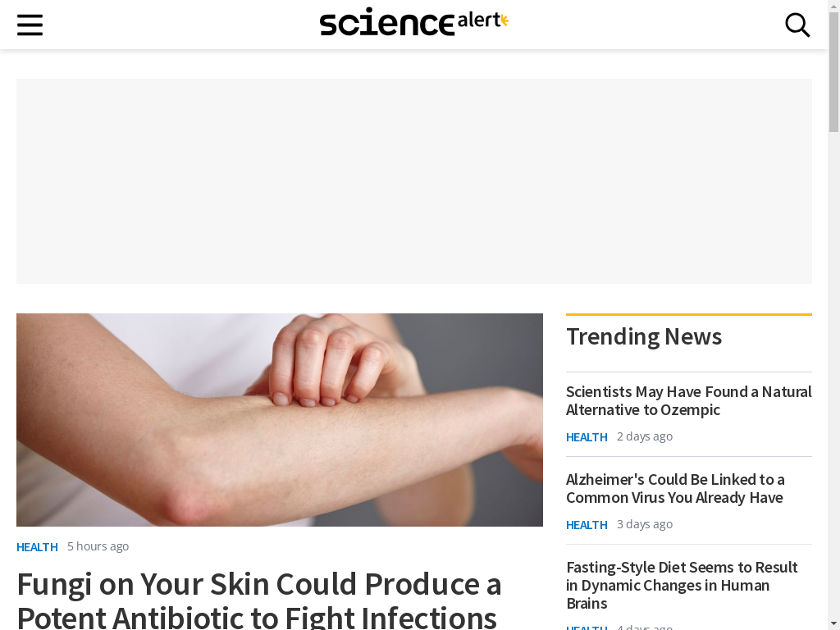Viewport: 840px width, 630px height.
Task: Click the '5 hours ago' timestamp
Action: pos(98,546)
